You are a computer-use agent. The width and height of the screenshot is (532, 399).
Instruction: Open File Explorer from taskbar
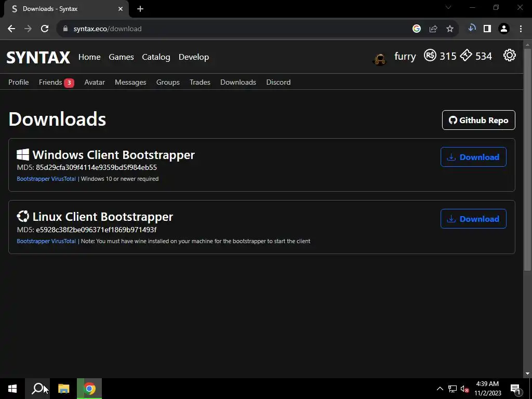click(63, 389)
